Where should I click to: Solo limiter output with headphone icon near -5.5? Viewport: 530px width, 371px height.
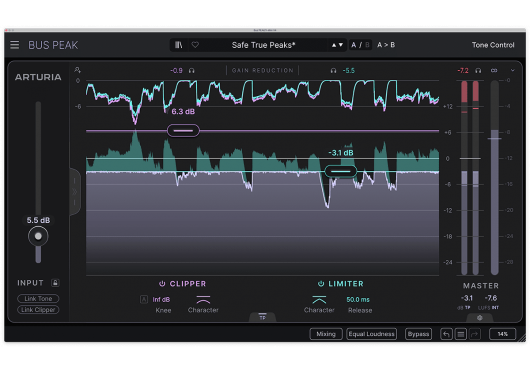(333, 71)
